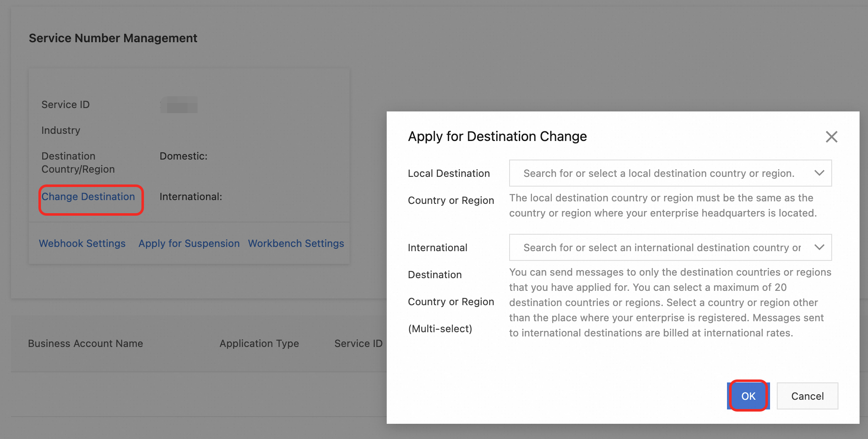Click the Business Account Name column header
868x439 pixels.
coord(85,344)
